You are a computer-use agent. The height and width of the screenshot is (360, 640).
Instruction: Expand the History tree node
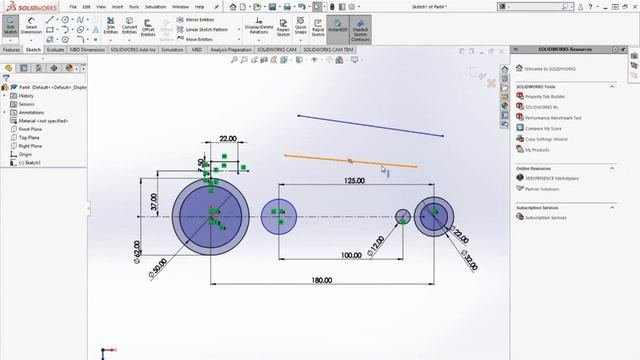(x=4, y=96)
